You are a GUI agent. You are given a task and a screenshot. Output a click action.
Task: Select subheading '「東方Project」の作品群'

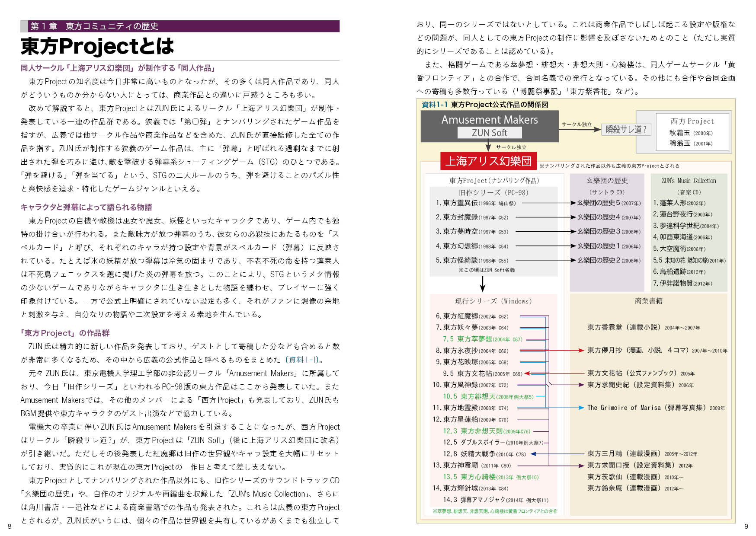(65, 333)
